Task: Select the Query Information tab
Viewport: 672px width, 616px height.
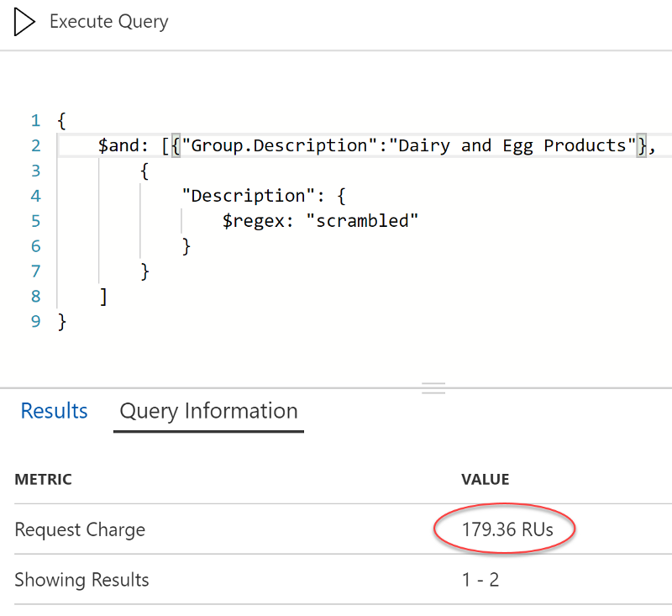Action: tap(208, 411)
